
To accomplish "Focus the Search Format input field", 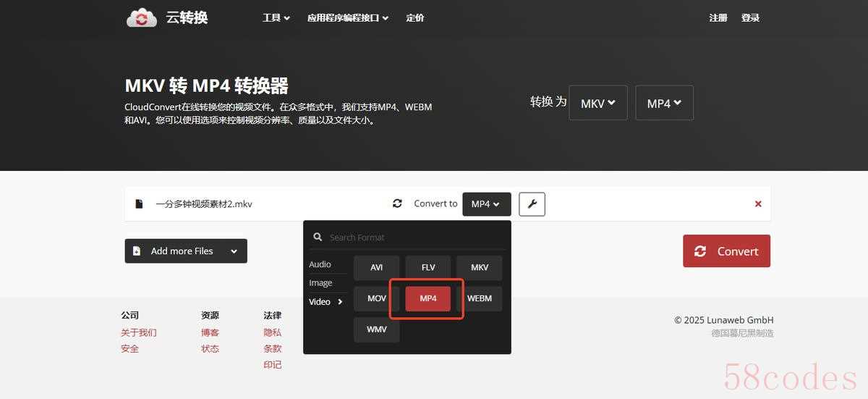I will (412, 237).
